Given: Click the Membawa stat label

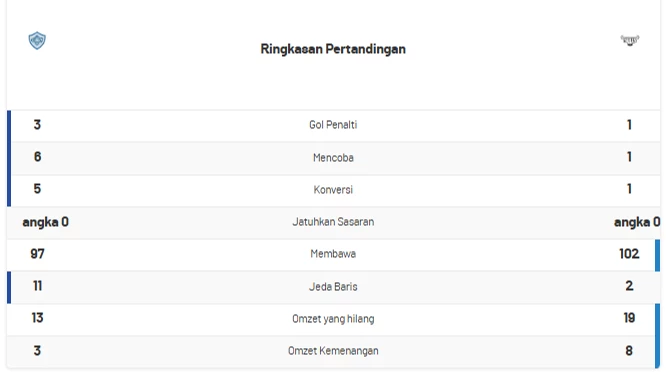Looking at the screenshot, I should click(333, 254).
